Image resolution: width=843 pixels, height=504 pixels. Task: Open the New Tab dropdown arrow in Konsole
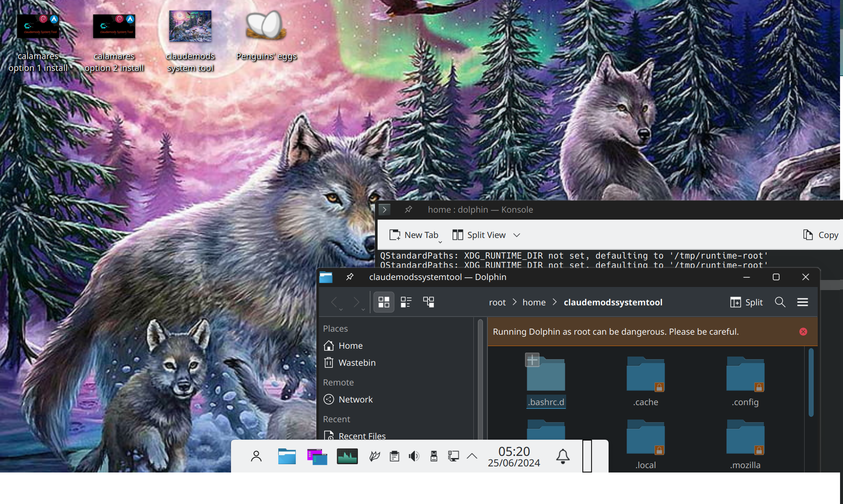440,242
